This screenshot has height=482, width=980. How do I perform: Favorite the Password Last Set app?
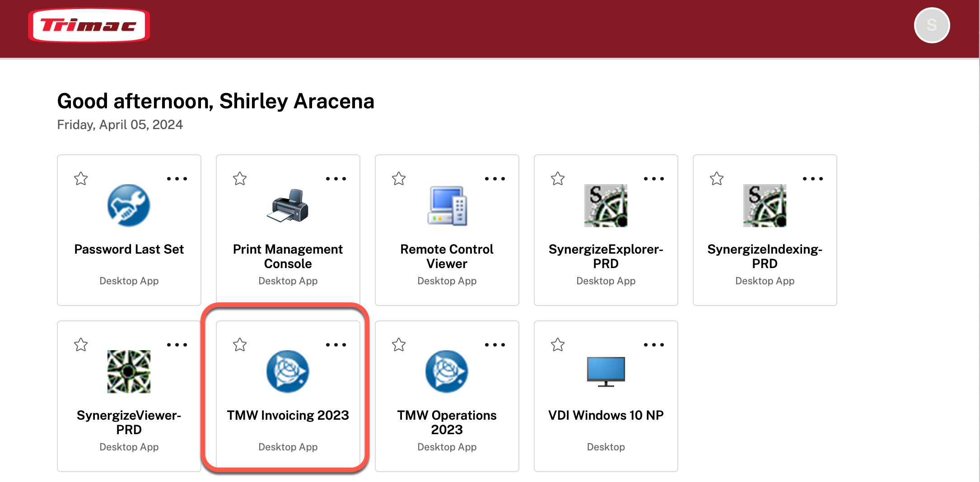point(81,179)
